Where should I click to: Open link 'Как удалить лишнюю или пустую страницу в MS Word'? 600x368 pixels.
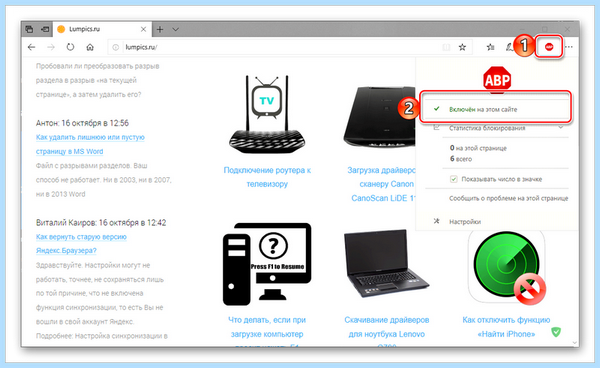(x=90, y=144)
